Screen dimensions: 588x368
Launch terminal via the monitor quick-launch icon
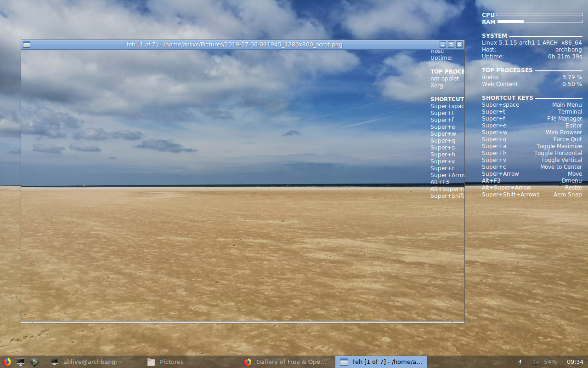(x=20, y=362)
